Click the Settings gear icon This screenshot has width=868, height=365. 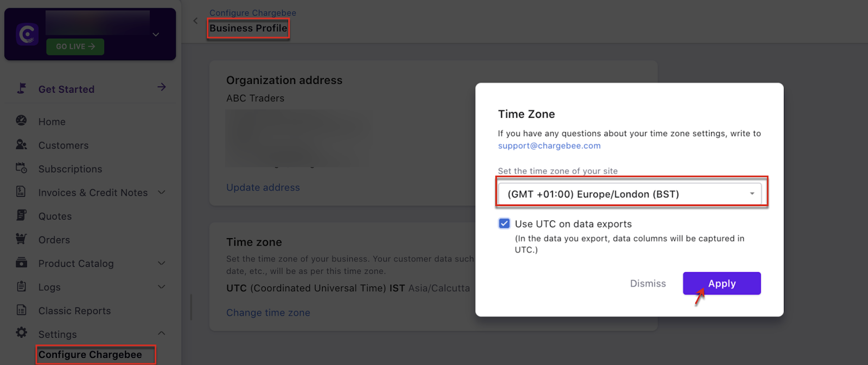click(x=21, y=332)
